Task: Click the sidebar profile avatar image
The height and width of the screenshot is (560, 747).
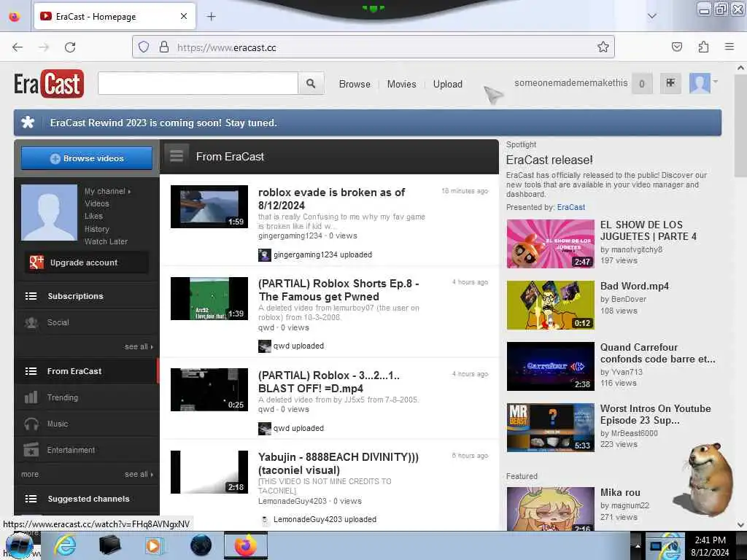Action: (49, 212)
